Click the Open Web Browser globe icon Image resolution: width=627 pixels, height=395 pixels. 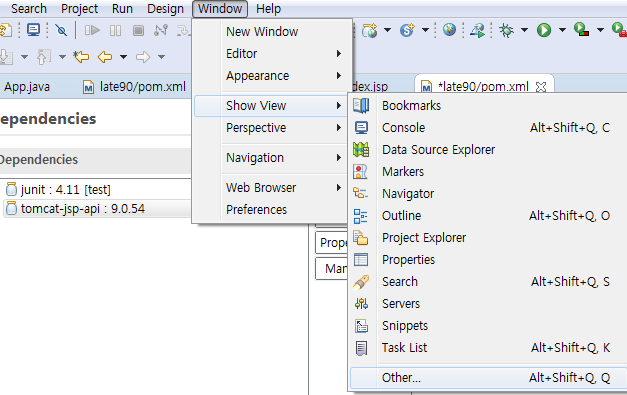(x=449, y=30)
